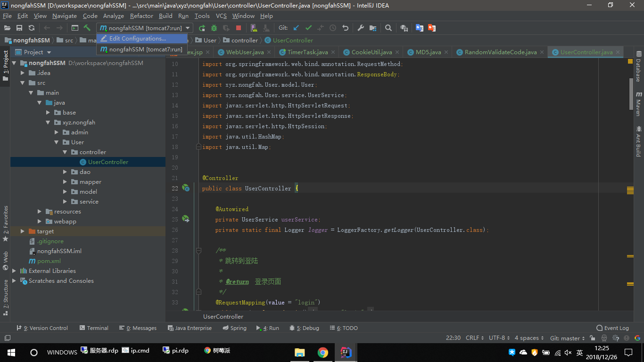Image resolution: width=644 pixels, height=362 pixels.
Task: Click the Chrome taskbar icon
Action: 322,352
